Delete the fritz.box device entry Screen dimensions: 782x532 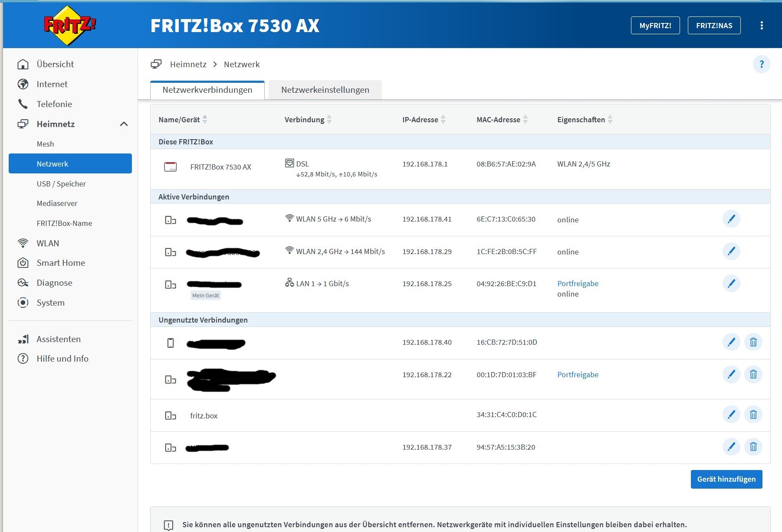(x=753, y=415)
